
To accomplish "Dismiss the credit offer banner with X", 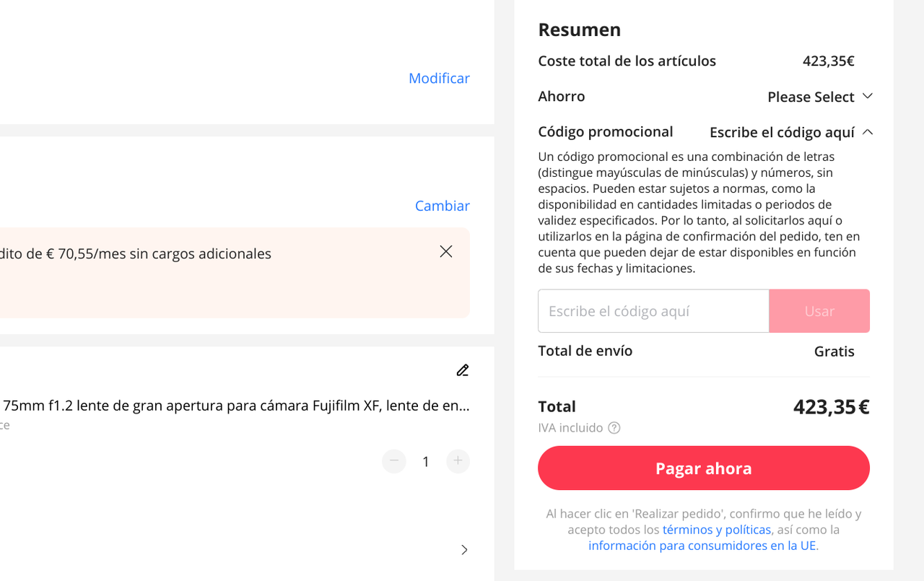I will pyautogui.click(x=446, y=251).
